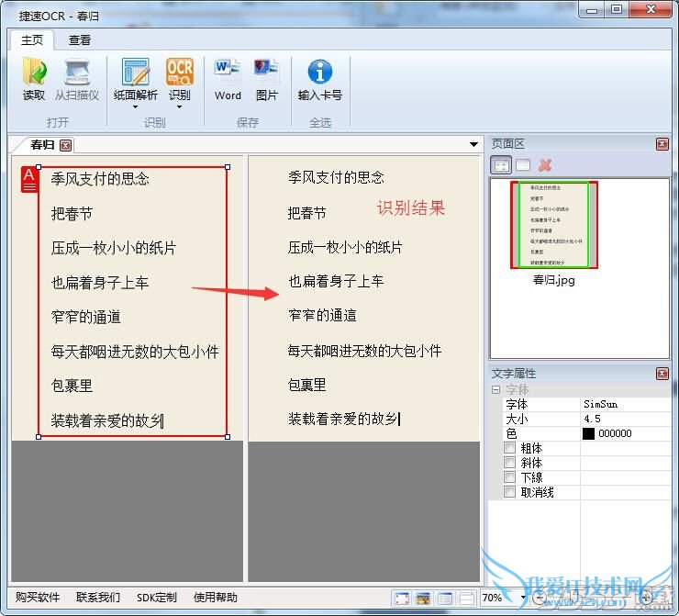Click result text '也扁着身子上车' in right pane

click(x=336, y=281)
